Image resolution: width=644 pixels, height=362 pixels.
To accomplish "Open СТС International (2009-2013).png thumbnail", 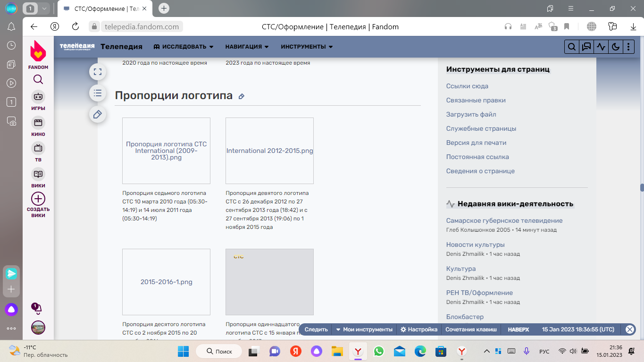I will pos(166,151).
